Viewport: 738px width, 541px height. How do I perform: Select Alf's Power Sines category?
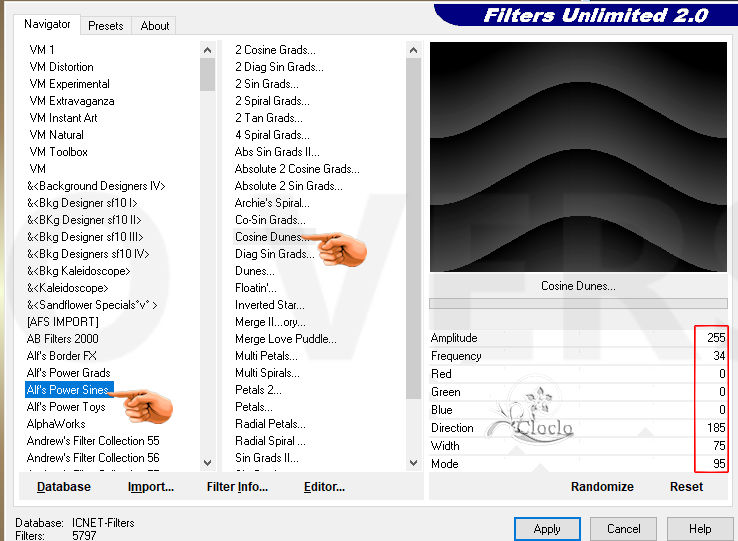coord(69,390)
